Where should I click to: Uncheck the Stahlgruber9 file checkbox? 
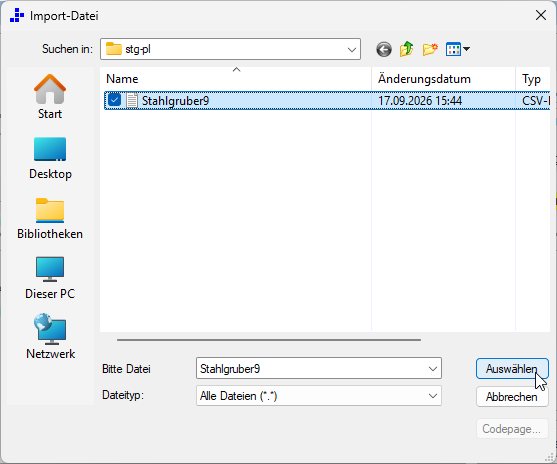pos(114,100)
